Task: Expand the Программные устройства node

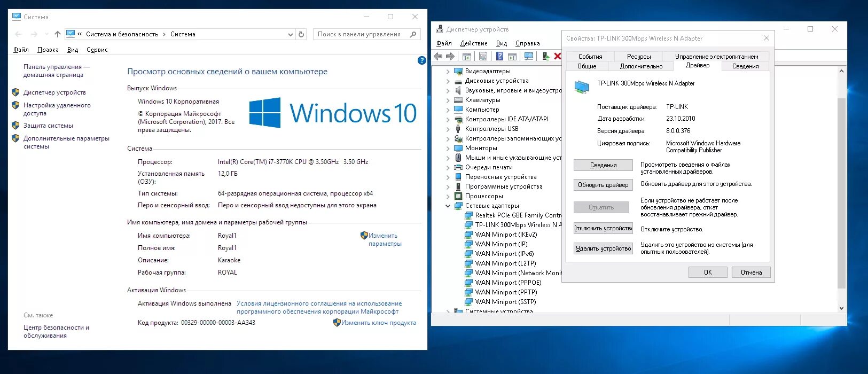Action: pos(448,186)
